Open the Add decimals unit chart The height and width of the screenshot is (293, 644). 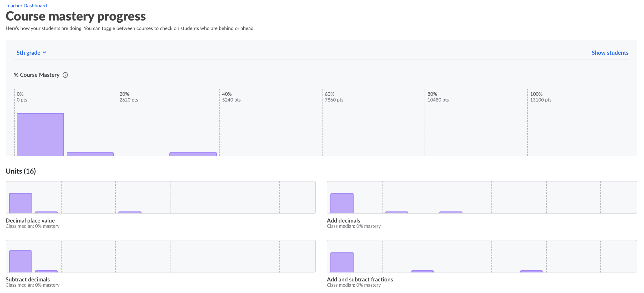point(481,197)
